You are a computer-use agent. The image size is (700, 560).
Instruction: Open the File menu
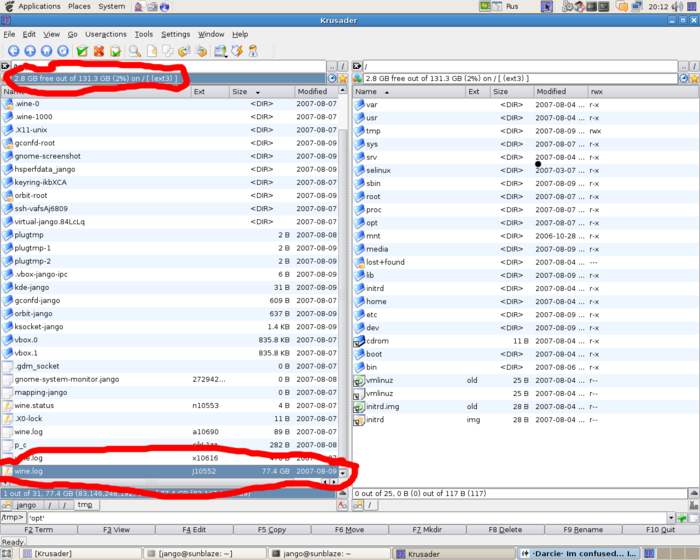pyautogui.click(x=9, y=34)
